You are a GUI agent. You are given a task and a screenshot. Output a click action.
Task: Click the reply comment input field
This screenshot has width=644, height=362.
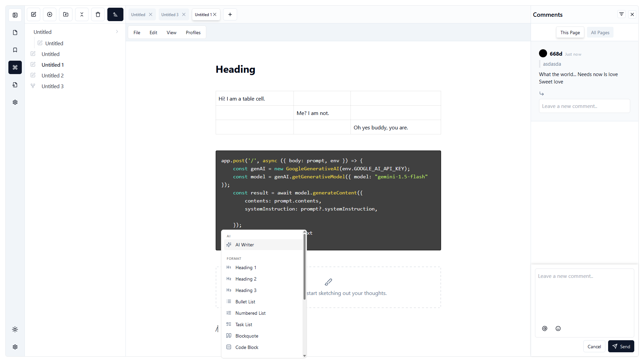584,106
